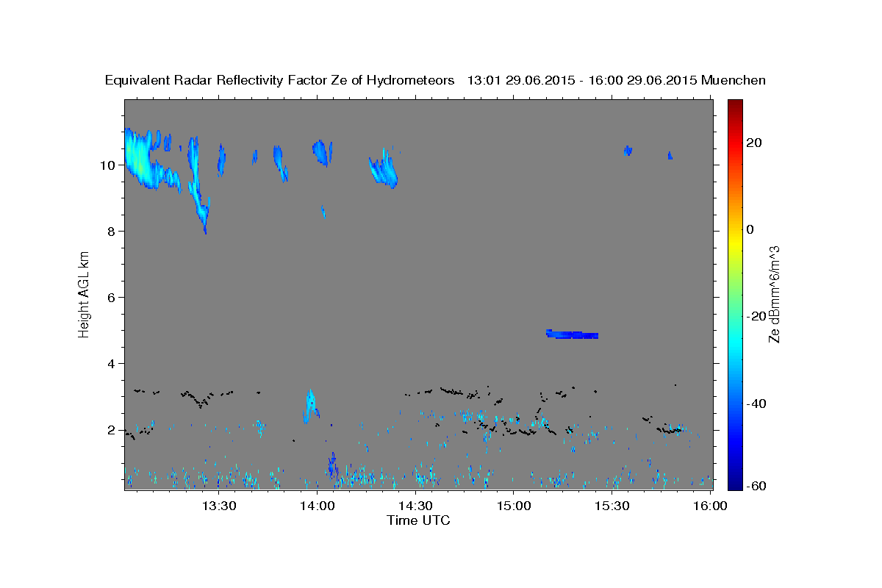
Task: Click the height tick label 4
Action: coord(112,364)
